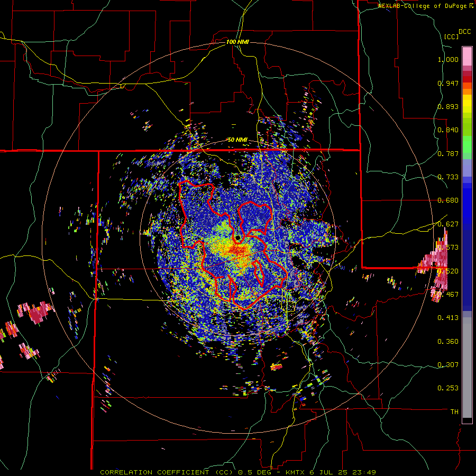This screenshot has width=476, height=476.
Task: Click the 0.893 legend value
Action: (x=448, y=106)
